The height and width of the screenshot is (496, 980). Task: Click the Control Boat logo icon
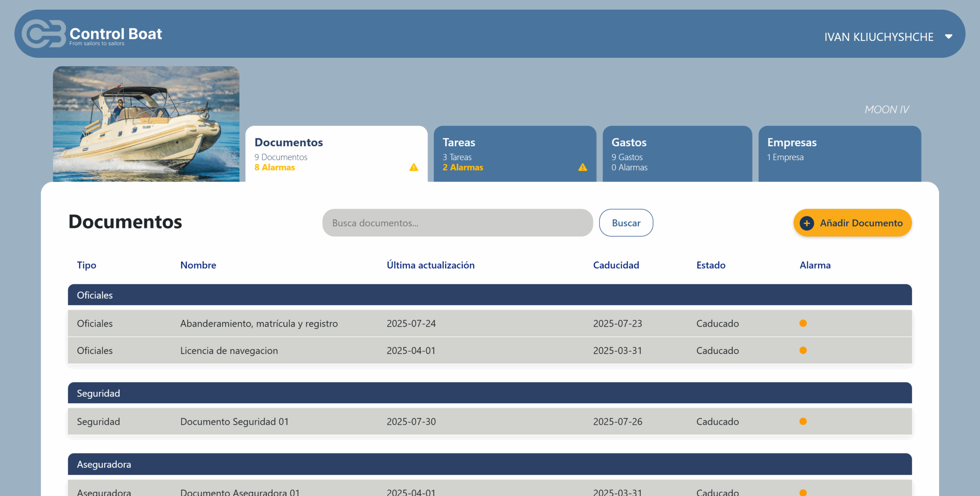[44, 34]
